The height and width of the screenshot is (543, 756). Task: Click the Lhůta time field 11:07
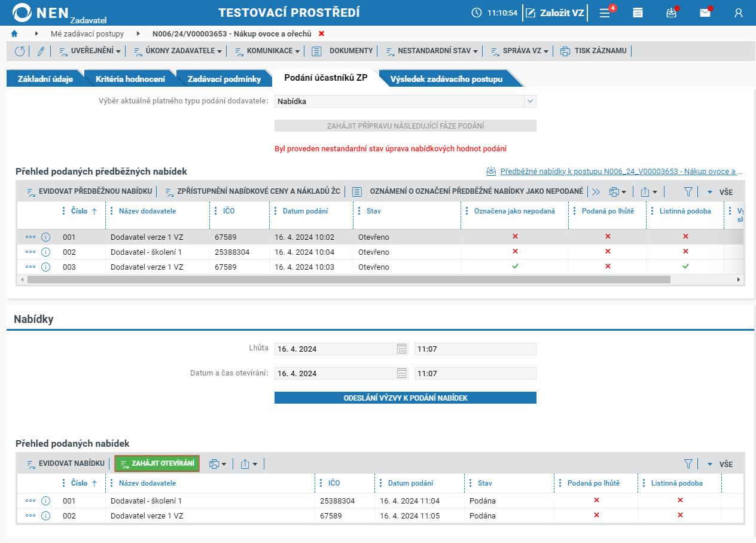[475, 349]
